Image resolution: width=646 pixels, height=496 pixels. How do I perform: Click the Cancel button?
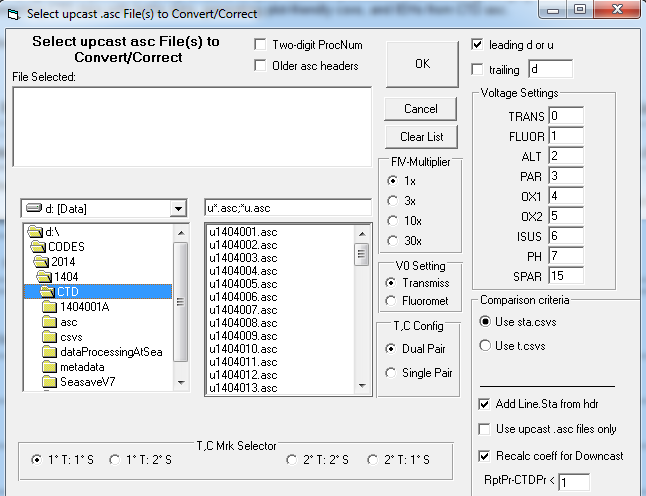pyautogui.click(x=421, y=109)
